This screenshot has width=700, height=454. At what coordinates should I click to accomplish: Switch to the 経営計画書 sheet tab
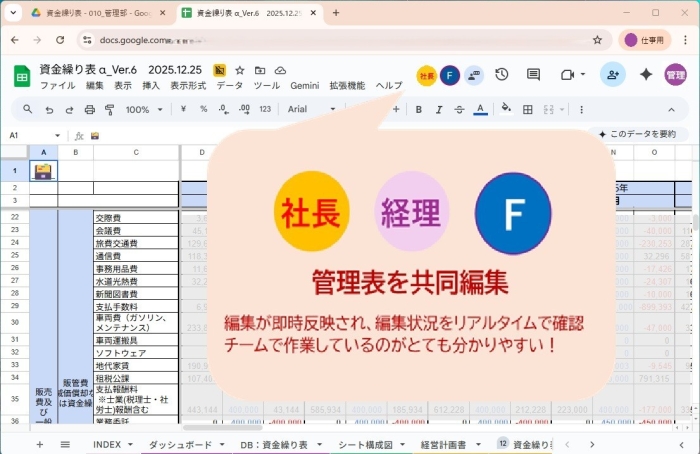pyautogui.click(x=443, y=445)
